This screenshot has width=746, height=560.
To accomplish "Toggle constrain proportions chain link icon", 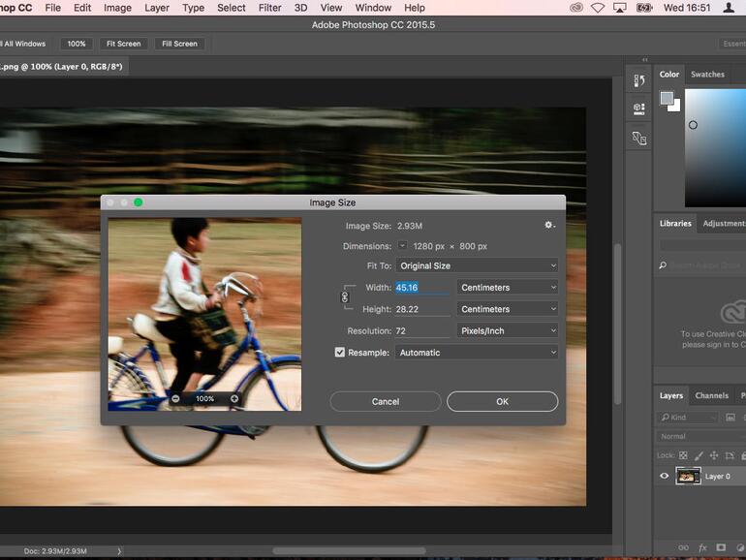I will click(345, 297).
